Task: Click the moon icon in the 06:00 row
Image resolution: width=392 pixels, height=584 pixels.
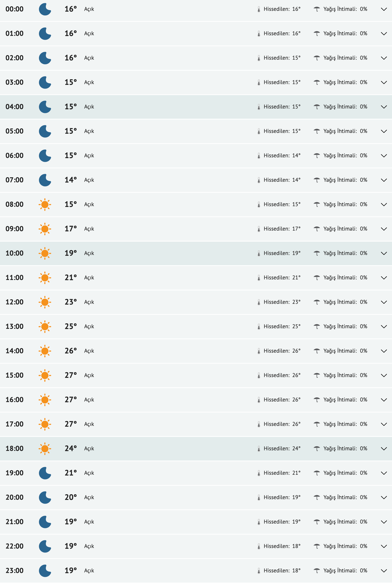Action: (45, 156)
